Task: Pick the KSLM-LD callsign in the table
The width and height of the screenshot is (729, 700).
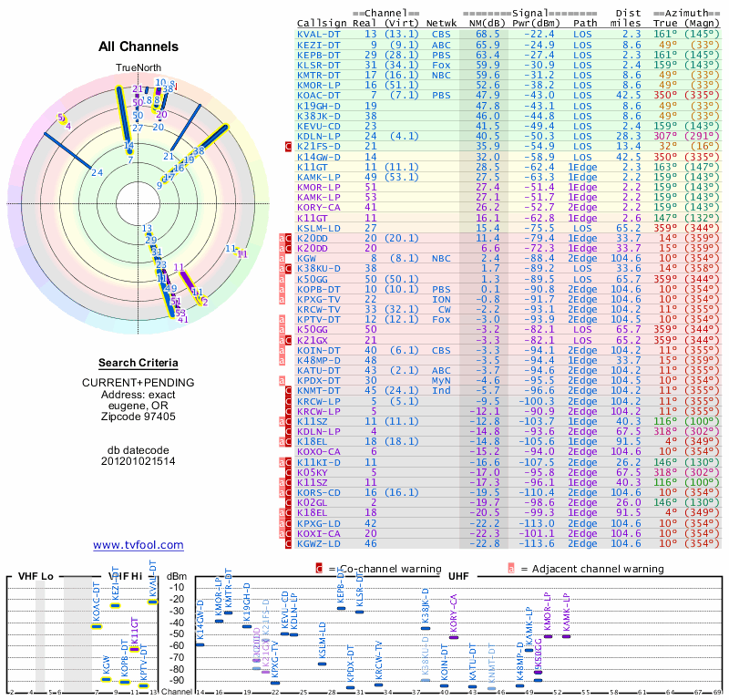Action: coord(318,228)
